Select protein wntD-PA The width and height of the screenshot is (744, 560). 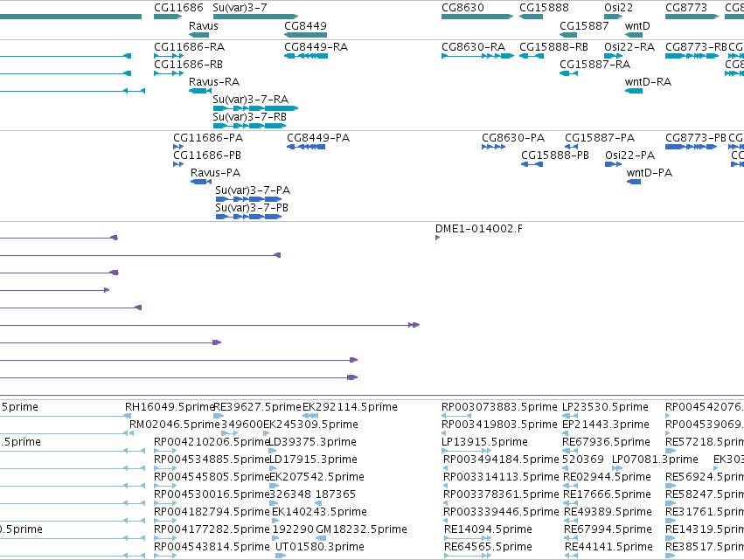650,173
